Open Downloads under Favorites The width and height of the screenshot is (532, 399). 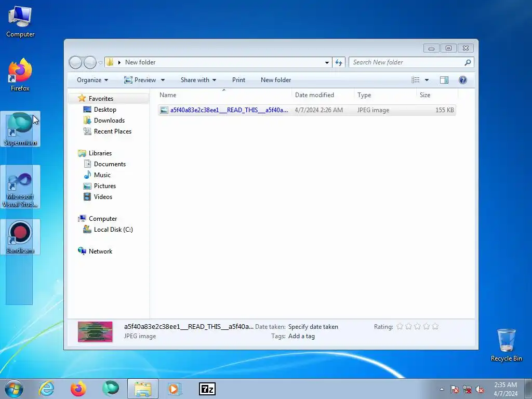(x=109, y=121)
